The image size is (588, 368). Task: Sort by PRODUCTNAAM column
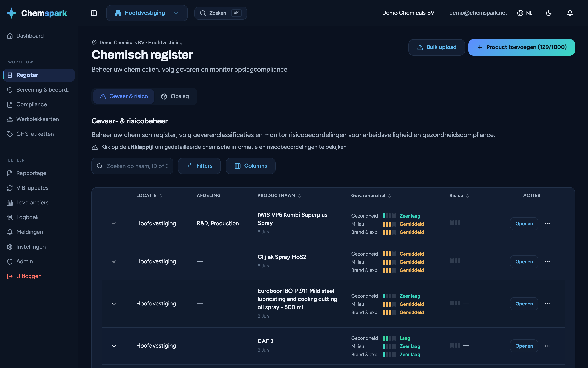click(279, 195)
